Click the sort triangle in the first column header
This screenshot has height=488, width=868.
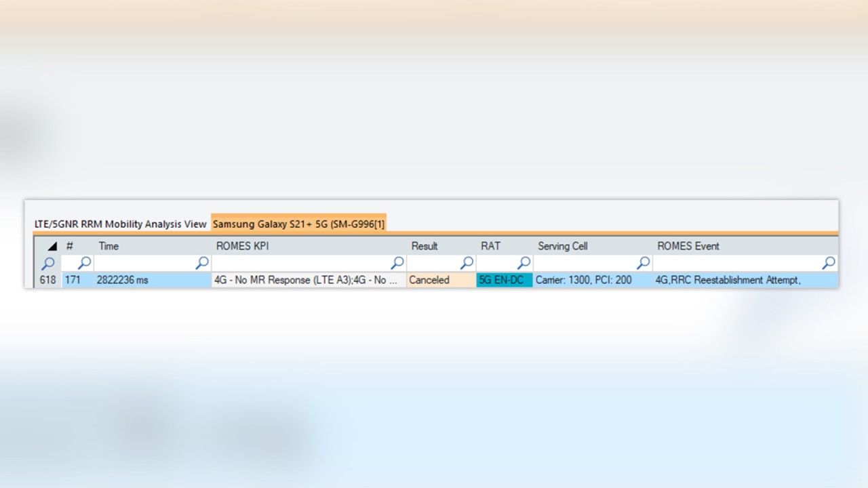pos(52,246)
